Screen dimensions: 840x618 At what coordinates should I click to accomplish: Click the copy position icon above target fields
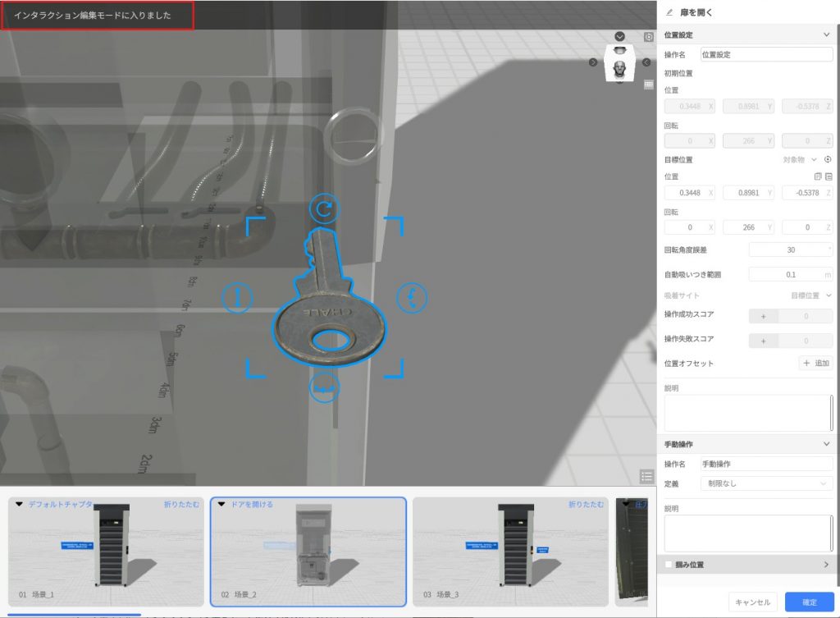(x=817, y=176)
